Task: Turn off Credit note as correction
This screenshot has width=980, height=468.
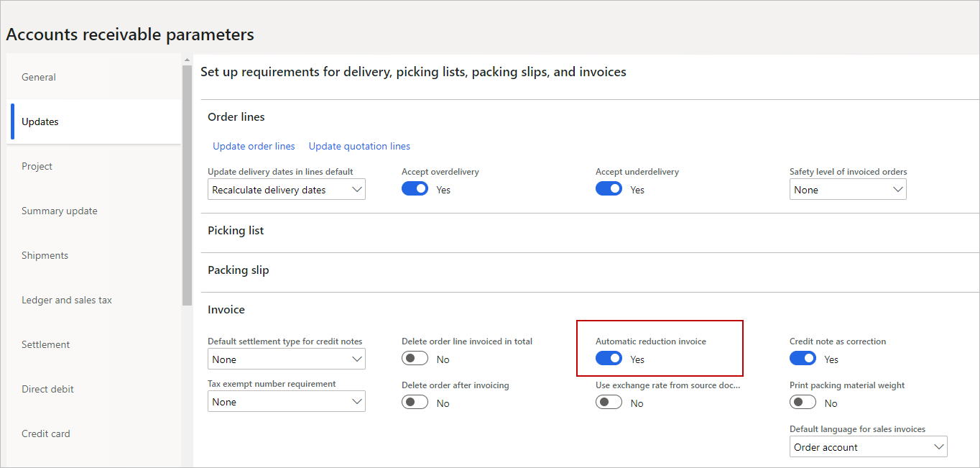Action: point(803,359)
